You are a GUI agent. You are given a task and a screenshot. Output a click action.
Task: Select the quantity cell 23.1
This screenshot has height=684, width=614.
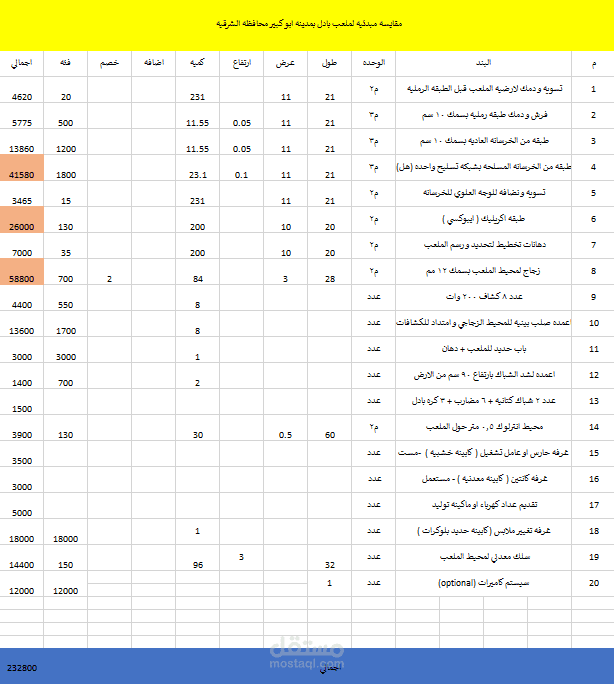[x=198, y=168]
